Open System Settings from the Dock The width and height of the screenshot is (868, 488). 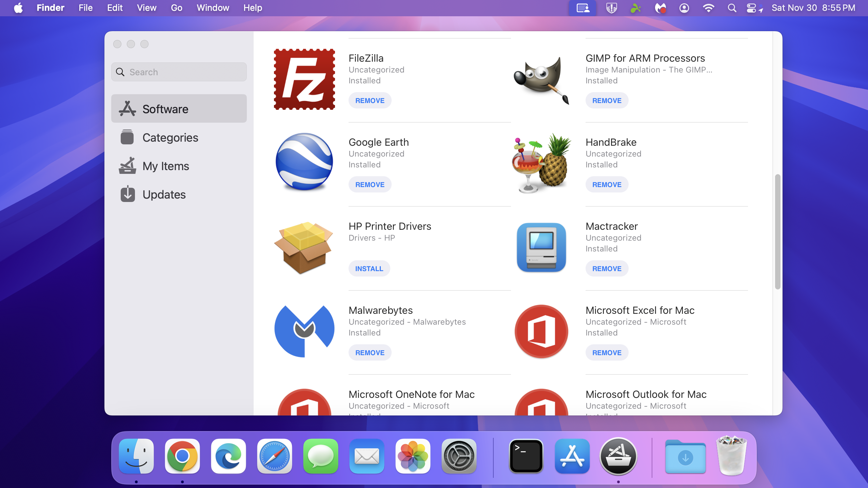(x=459, y=456)
